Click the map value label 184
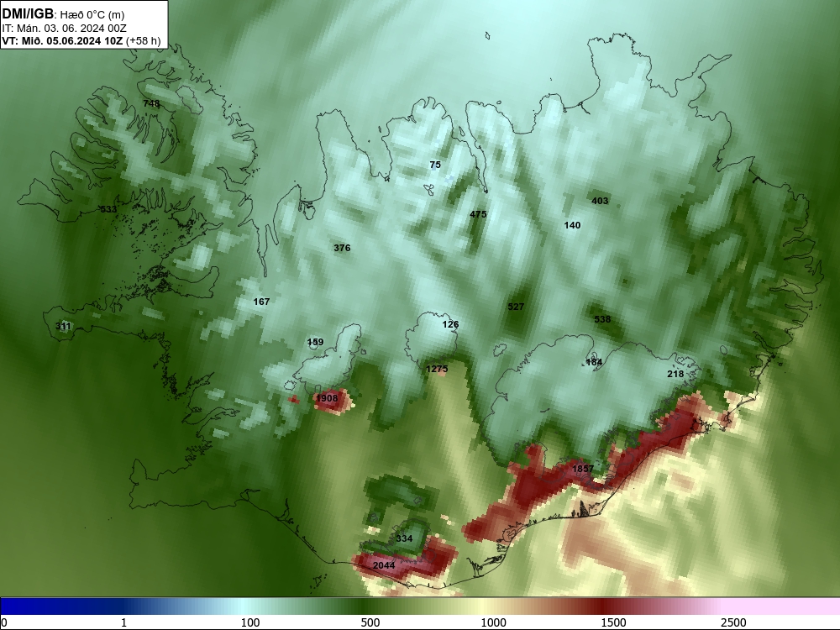The image size is (840, 630). 594,361
